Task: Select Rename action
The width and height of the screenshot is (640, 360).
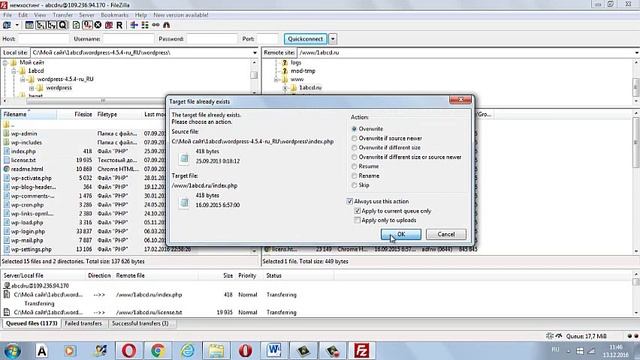Action: (x=365, y=176)
